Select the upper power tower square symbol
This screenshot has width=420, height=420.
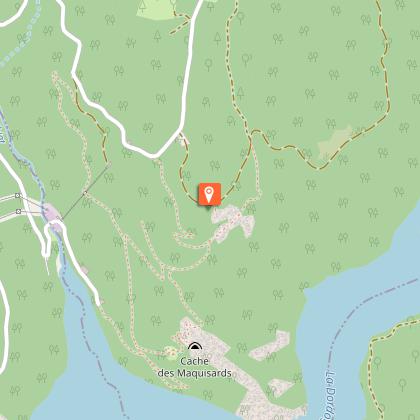click(17, 196)
